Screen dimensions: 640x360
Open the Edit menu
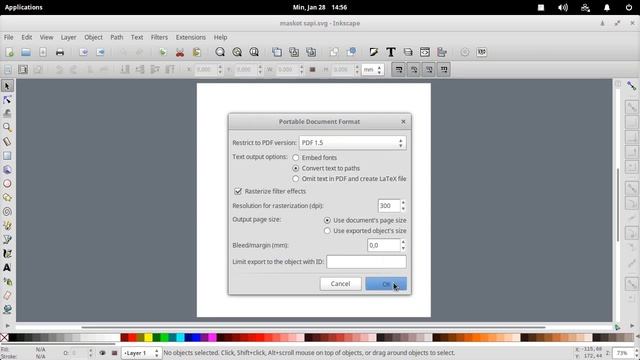point(27,37)
